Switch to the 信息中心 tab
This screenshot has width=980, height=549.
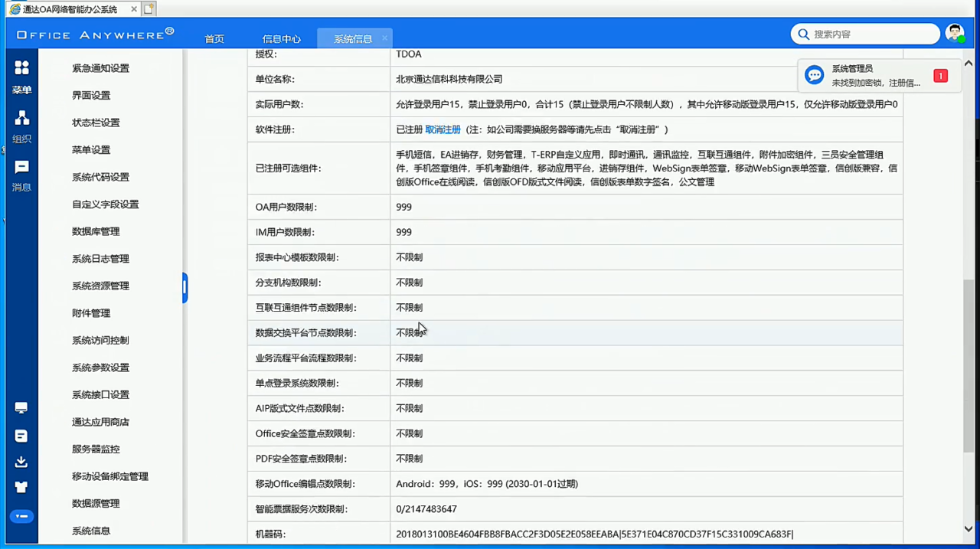click(x=282, y=39)
